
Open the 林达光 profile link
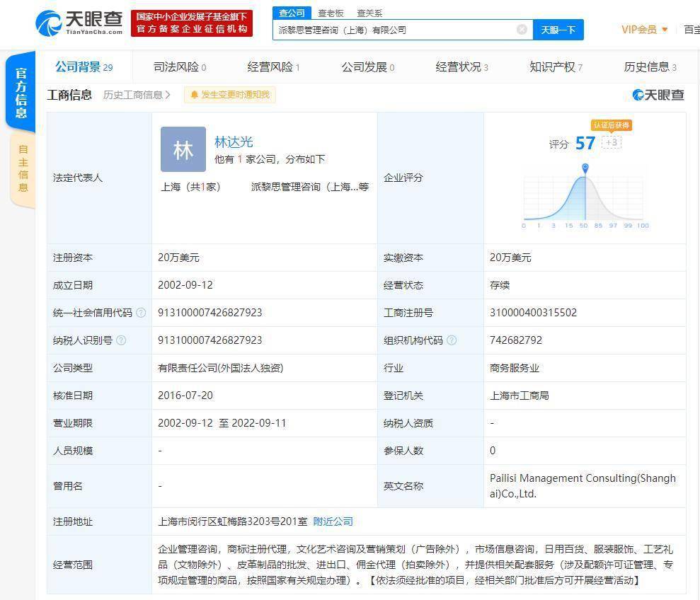pos(234,142)
